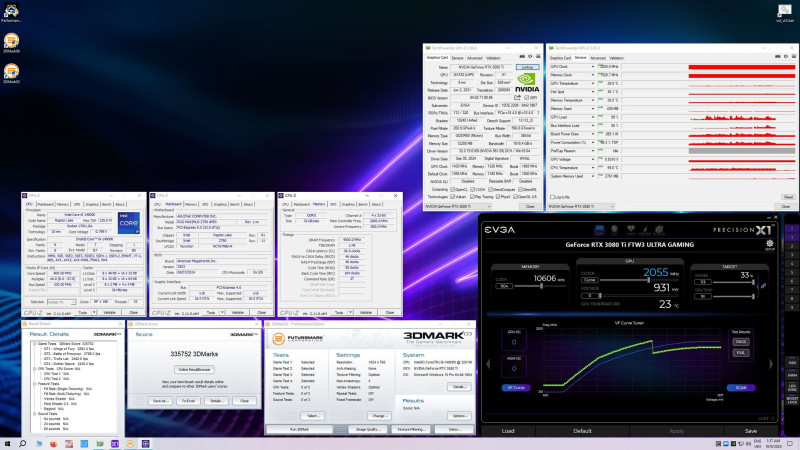Toggle the PhysX checkbox in GPU-Z
Screen dimensions: 800x450
tap(498, 196)
